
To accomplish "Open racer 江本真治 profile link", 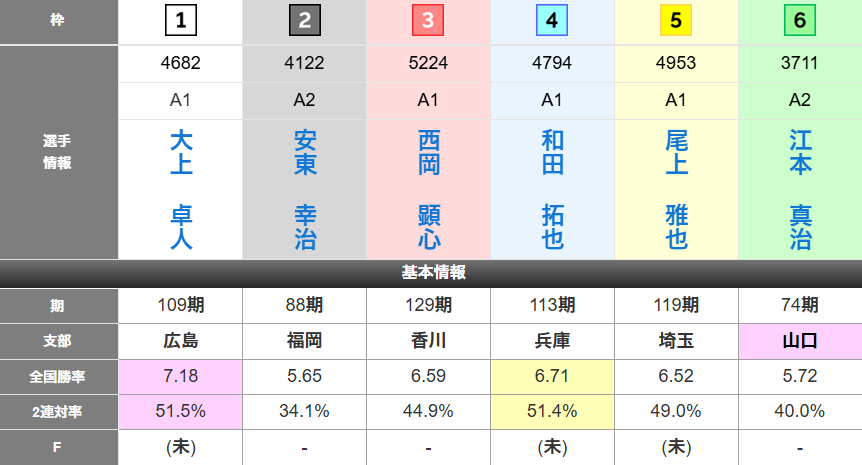I will click(800, 190).
